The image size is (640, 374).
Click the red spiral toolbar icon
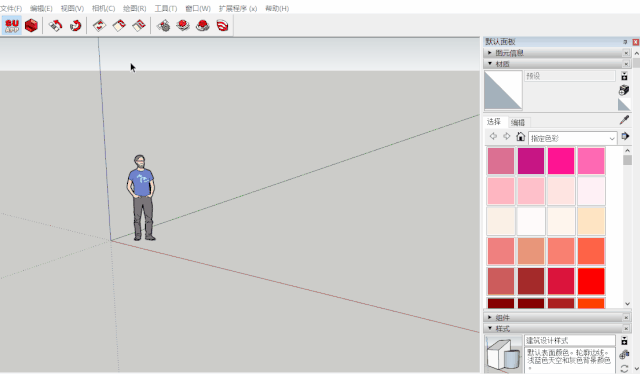[222, 26]
